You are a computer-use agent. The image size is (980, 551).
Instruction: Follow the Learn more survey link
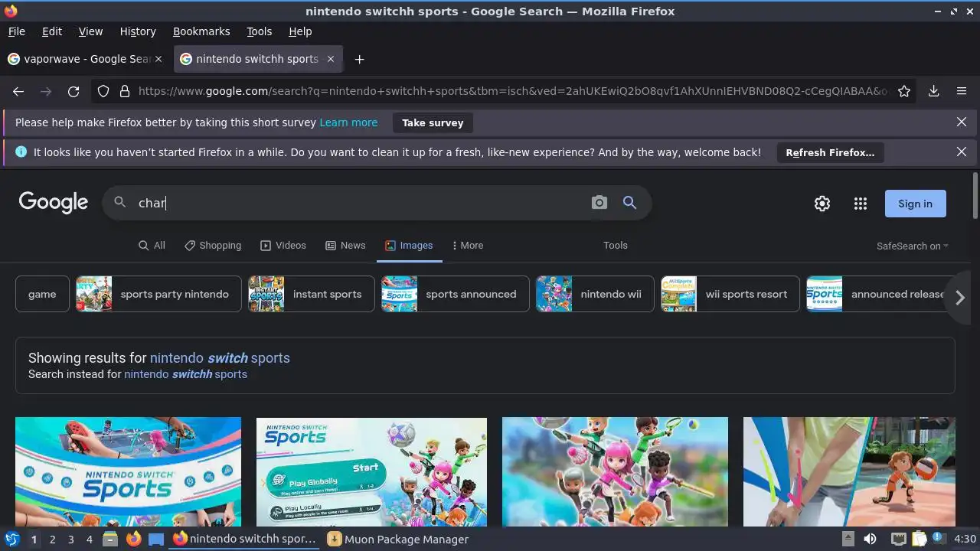[x=348, y=122]
